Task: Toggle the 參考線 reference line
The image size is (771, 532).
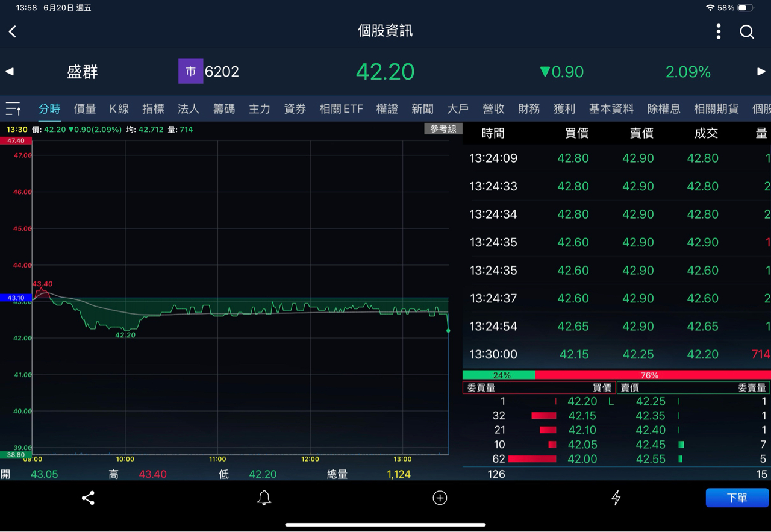Action: (x=443, y=129)
